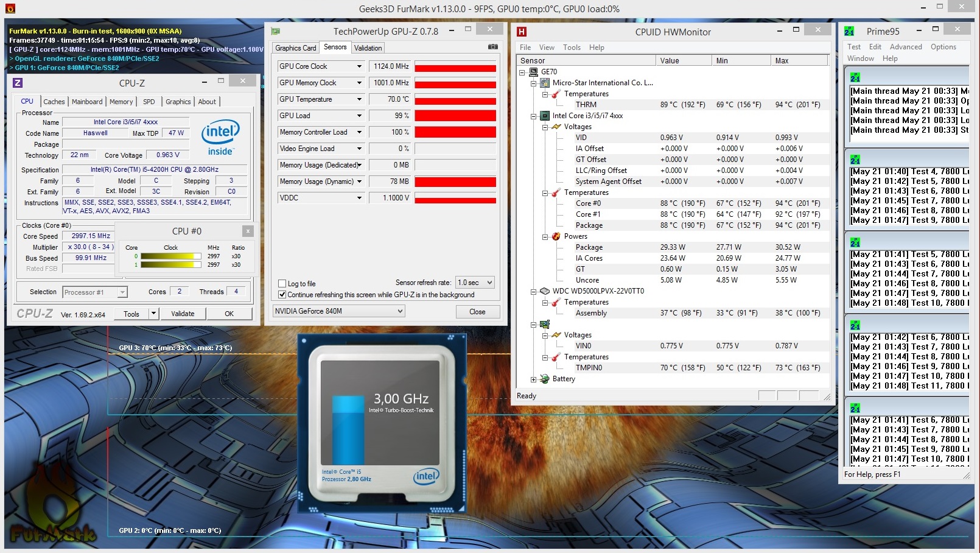Click the GPU Load red graph bar
980x553 pixels.
(x=455, y=116)
